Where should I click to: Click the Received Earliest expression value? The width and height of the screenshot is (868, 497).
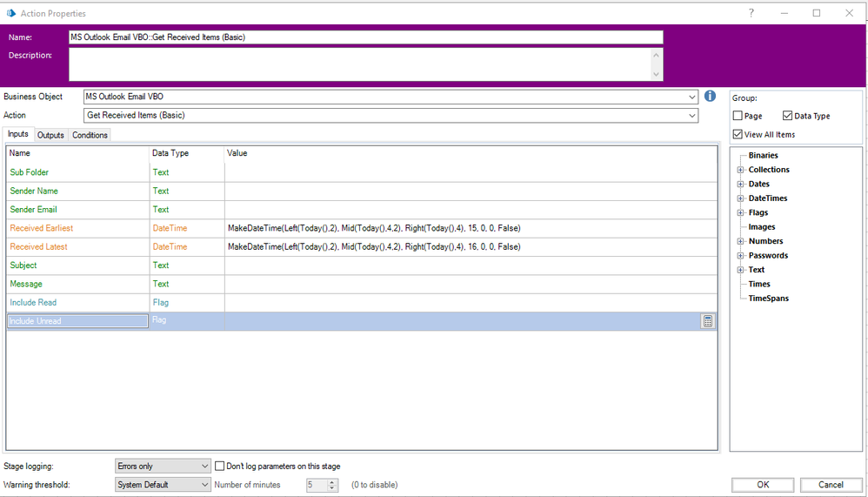pos(374,228)
